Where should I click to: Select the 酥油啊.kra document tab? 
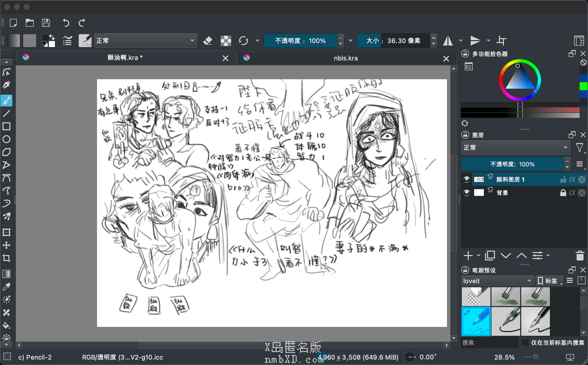[125, 58]
